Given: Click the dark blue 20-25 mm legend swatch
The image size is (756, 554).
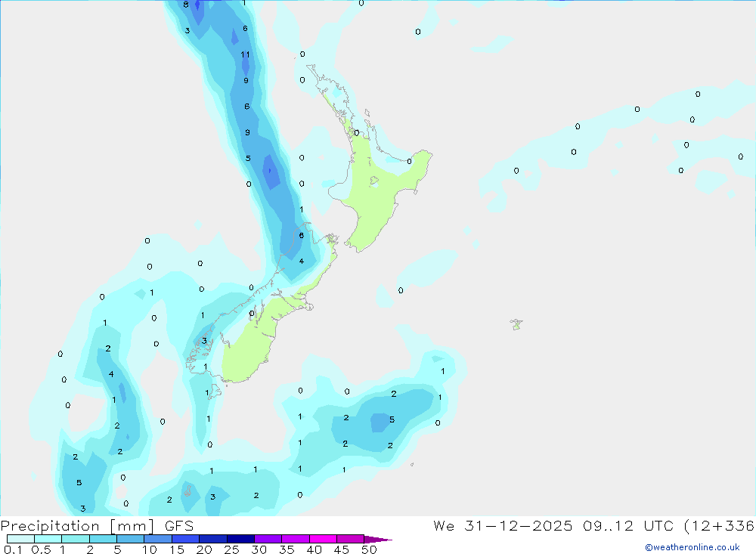Looking at the screenshot, I should click(x=213, y=539).
